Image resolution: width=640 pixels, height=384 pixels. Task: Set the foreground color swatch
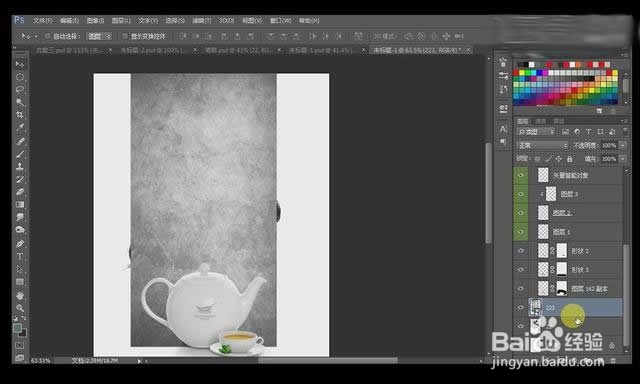click(x=17, y=328)
